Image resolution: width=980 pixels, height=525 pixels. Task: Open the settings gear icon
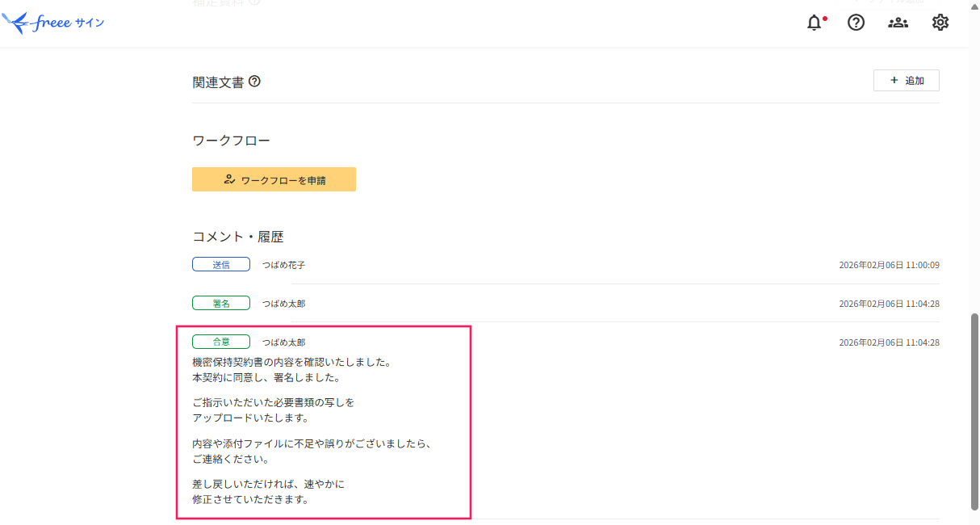click(940, 23)
